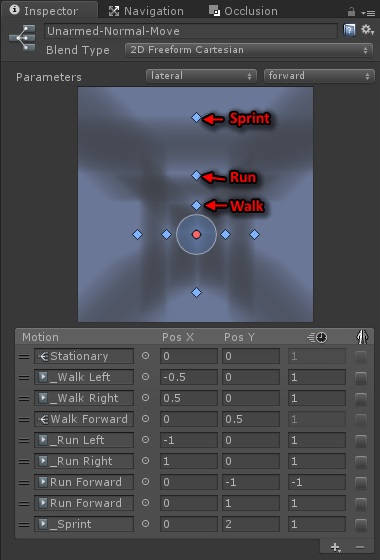Grab the reorder handle of _Walk Right row
Viewport: 380px width, 560px height.
point(24,399)
